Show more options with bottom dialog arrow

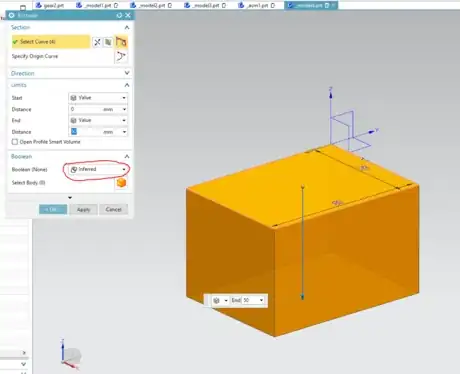pyautogui.click(x=70, y=198)
